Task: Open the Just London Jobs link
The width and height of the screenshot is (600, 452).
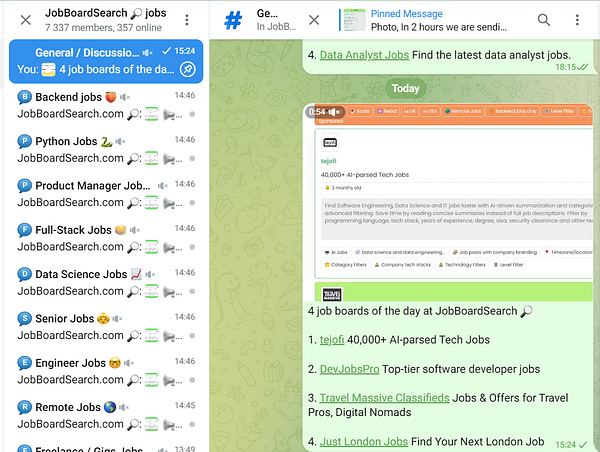Action: (364, 442)
